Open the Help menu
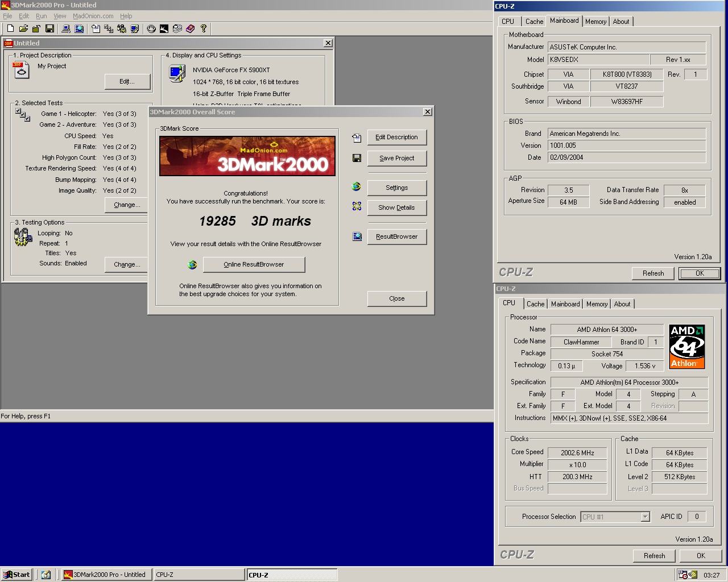The width and height of the screenshot is (728, 582). click(126, 16)
